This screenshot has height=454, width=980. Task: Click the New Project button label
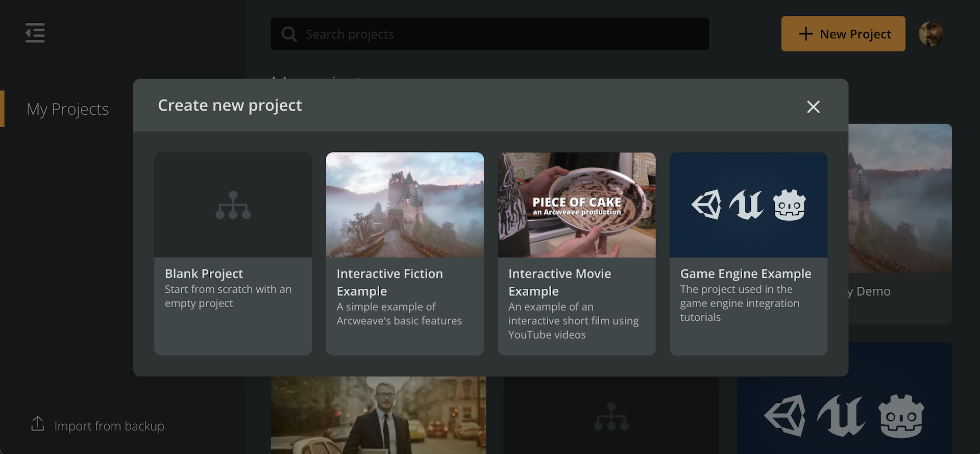pyautogui.click(x=855, y=34)
